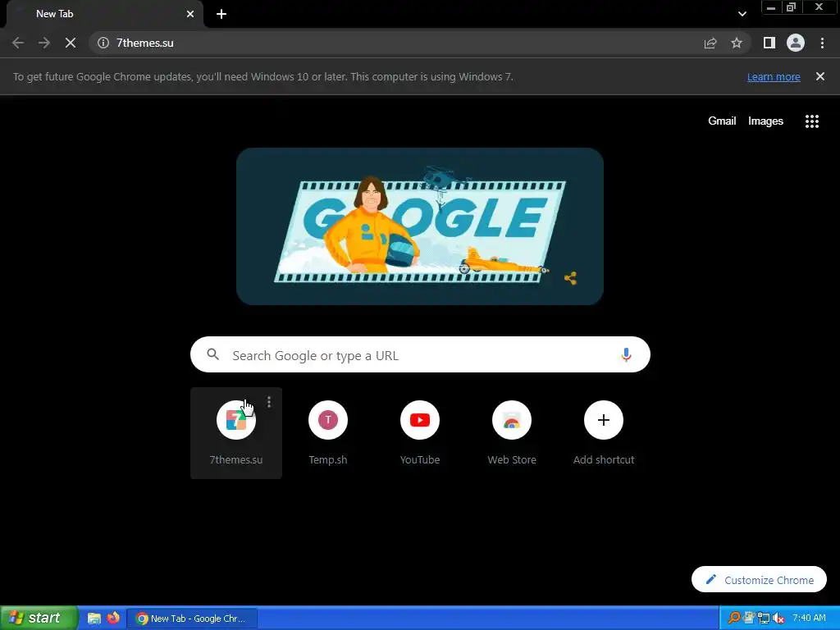The image size is (840, 630).
Task: Launch Firefox from quick launch
Action: pyautogui.click(x=113, y=618)
